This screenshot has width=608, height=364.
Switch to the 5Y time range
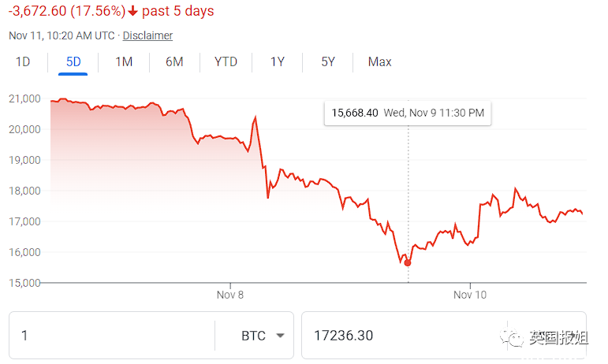(x=328, y=61)
